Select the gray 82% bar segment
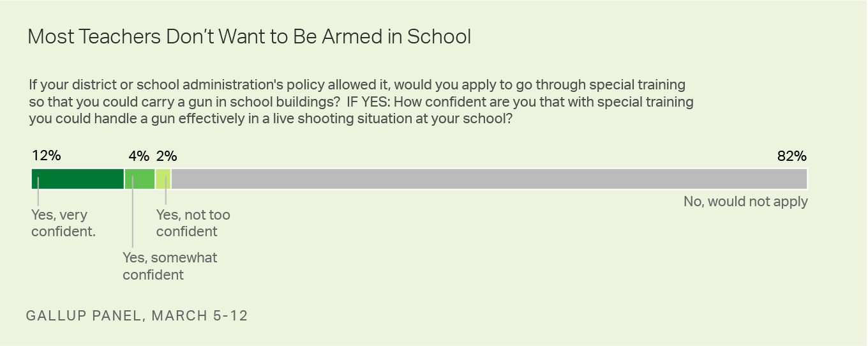Screen dimensions: 868x346 [x=490, y=179]
